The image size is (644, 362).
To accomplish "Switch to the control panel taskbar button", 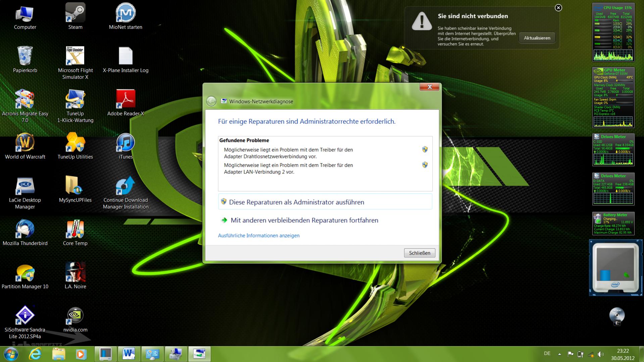I will [152, 354].
